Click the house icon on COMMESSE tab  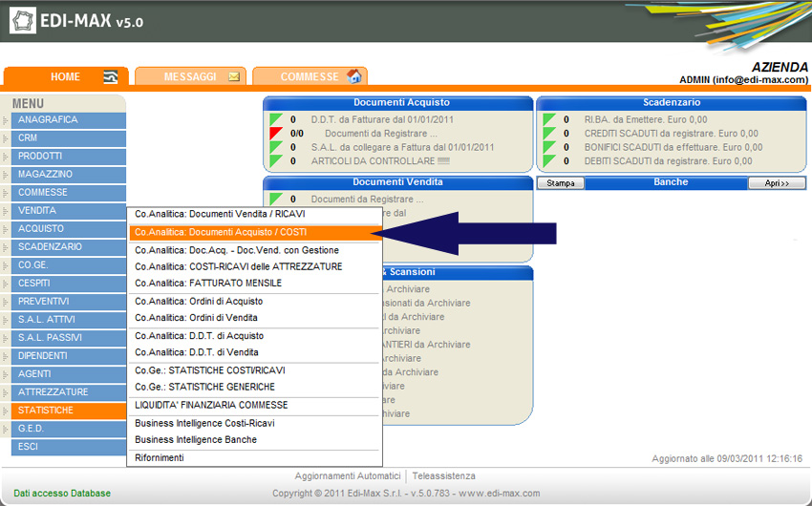[x=354, y=76]
